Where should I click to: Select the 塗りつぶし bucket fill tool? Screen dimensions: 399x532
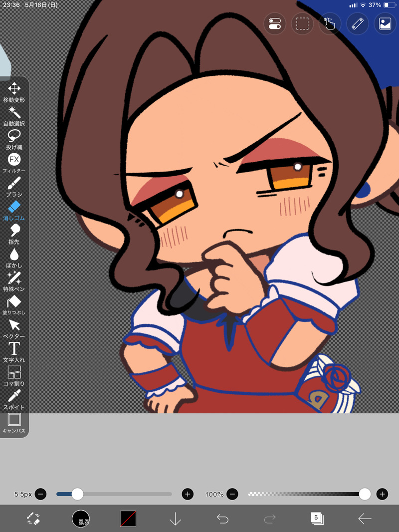[x=14, y=305]
